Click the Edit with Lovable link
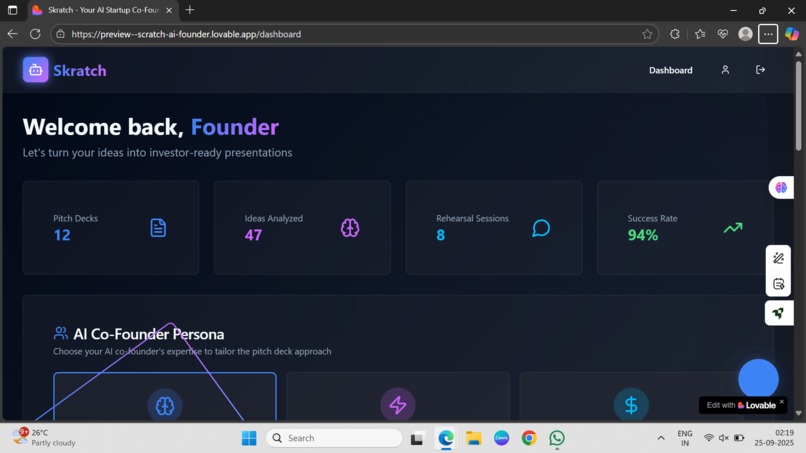The width and height of the screenshot is (806, 453). point(741,405)
